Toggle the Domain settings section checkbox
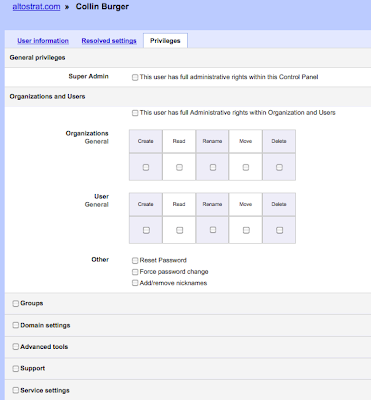 click(15, 325)
